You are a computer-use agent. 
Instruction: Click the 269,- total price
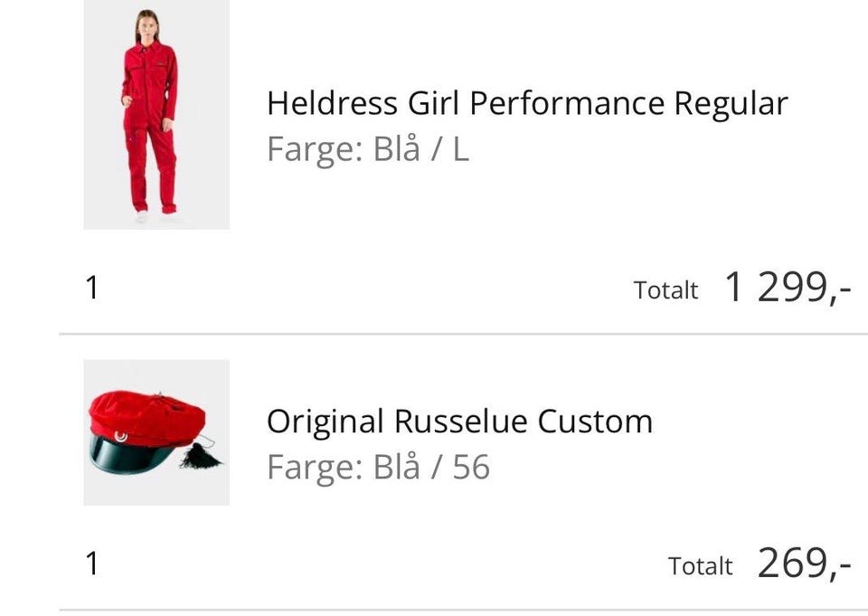[804, 564]
